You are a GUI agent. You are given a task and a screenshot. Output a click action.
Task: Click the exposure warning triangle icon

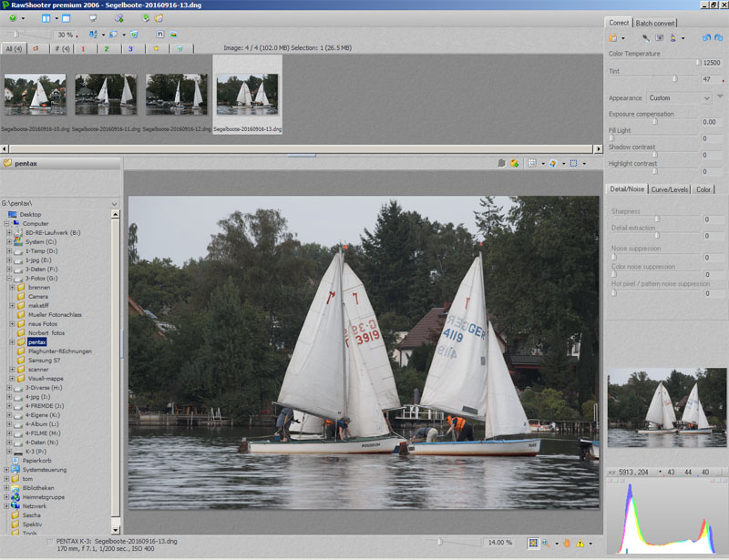(580, 543)
